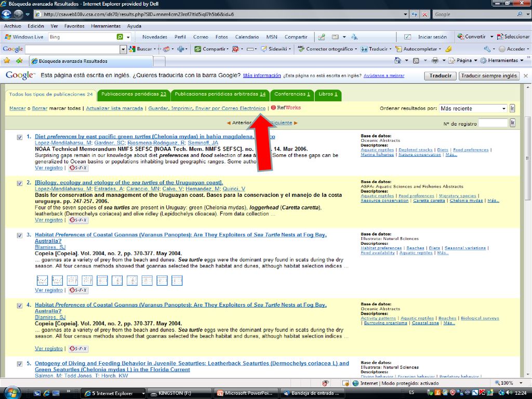
Task: Open the Página menu dropdown
Action: pos(463,60)
